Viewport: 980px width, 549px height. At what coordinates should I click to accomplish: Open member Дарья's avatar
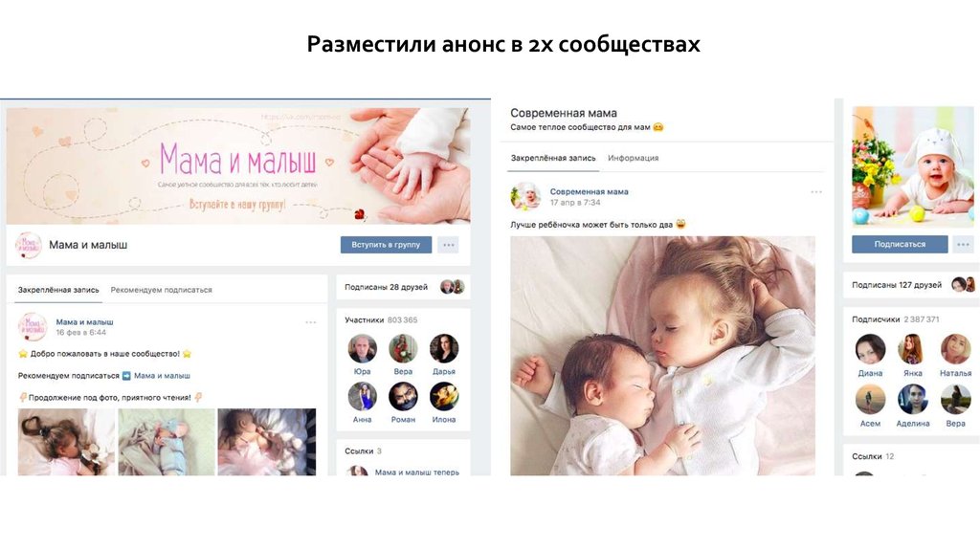[x=444, y=348]
